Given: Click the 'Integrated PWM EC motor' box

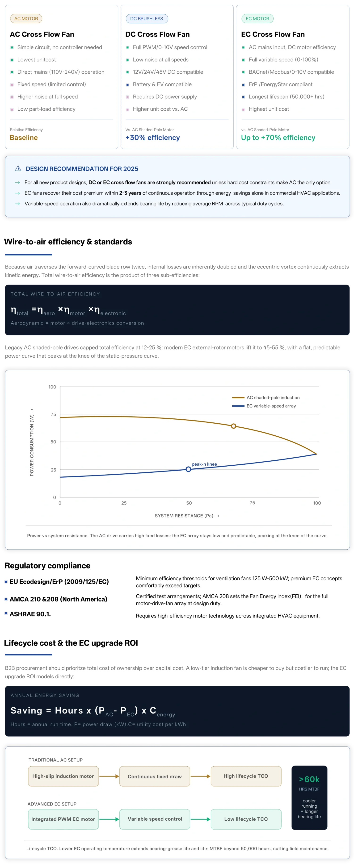Looking at the screenshot, I should click(x=63, y=819).
